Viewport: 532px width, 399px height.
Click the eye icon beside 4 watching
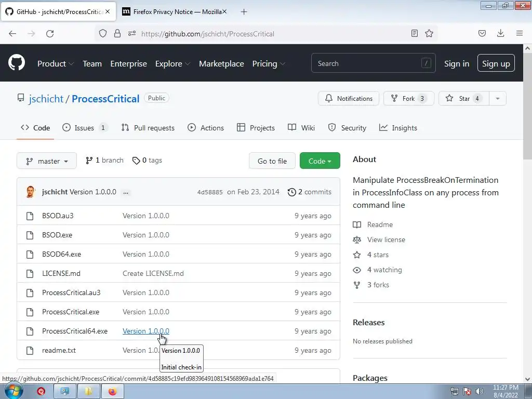click(357, 270)
